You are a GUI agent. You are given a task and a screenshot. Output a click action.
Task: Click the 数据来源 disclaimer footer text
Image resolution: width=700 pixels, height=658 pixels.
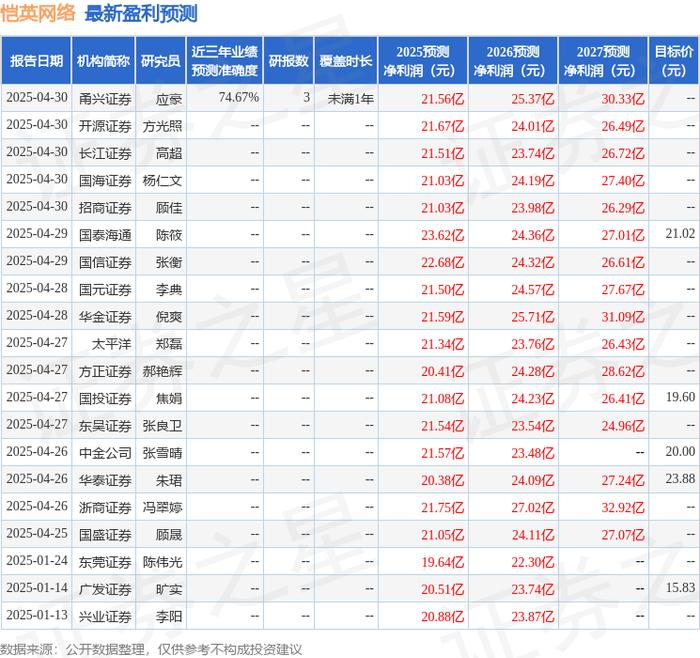[x=151, y=649]
